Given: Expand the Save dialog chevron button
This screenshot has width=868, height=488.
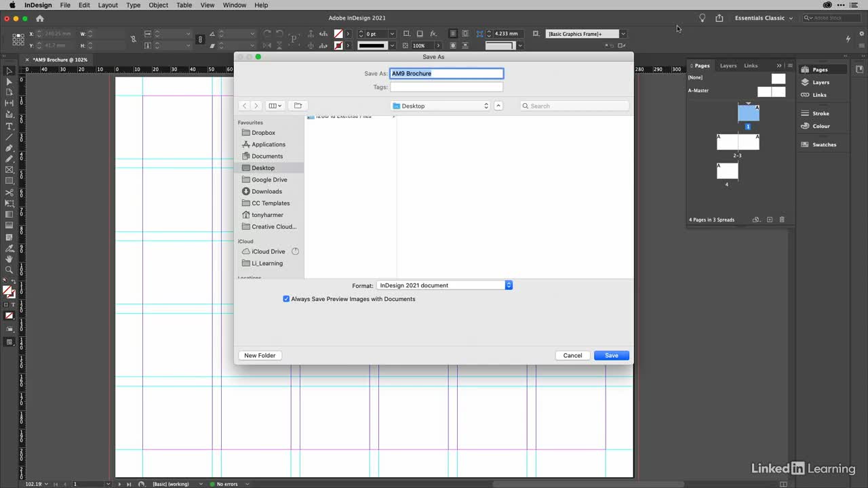Looking at the screenshot, I should (498, 106).
